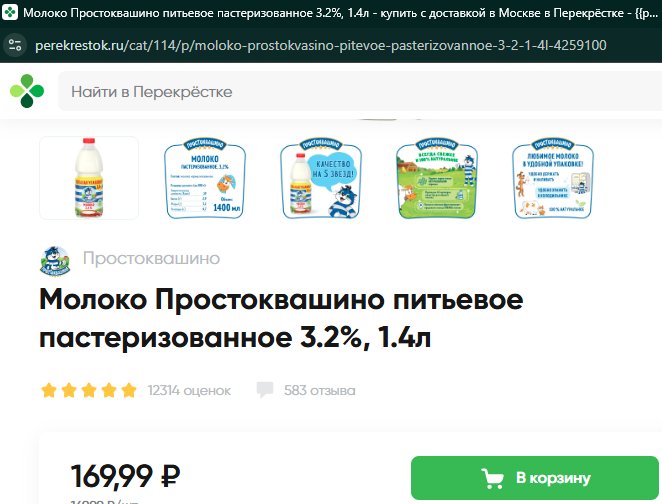Click the product title heading text
Image resolution: width=662 pixels, height=504 pixels.
tap(281, 318)
